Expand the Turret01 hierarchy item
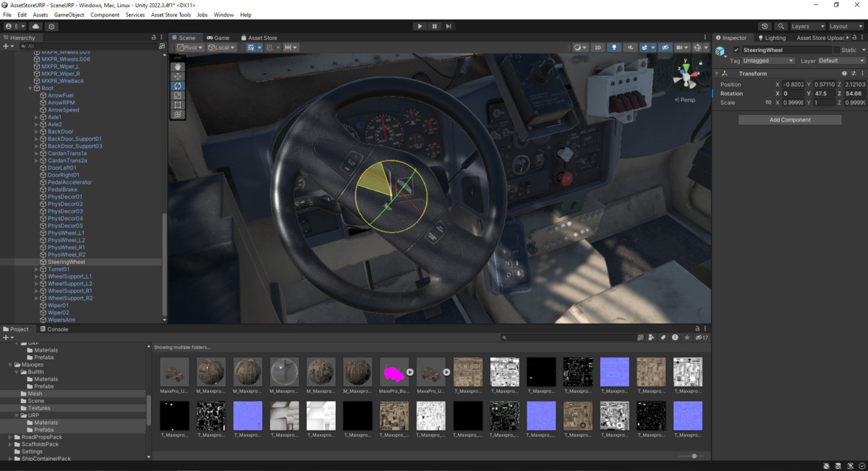 pyautogui.click(x=37, y=269)
